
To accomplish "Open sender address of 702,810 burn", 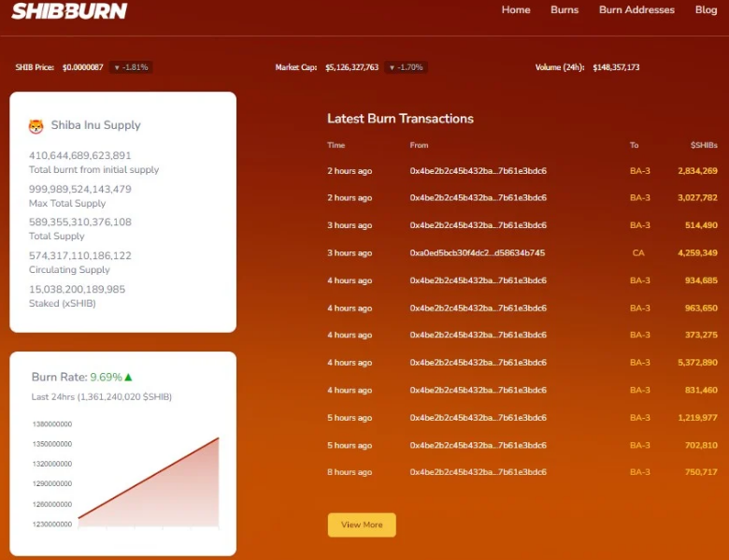I will pyautogui.click(x=478, y=445).
